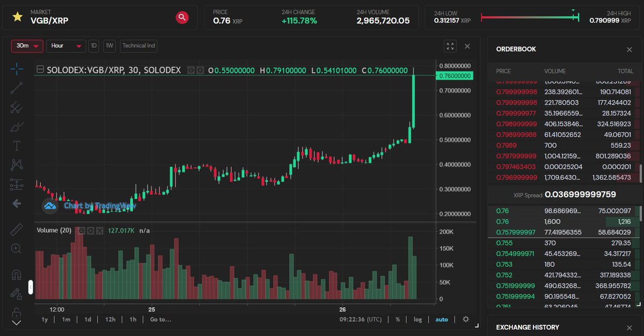The width and height of the screenshot is (644, 336).
Task: Open the Hour interval dropdown
Action: (x=66, y=46)
